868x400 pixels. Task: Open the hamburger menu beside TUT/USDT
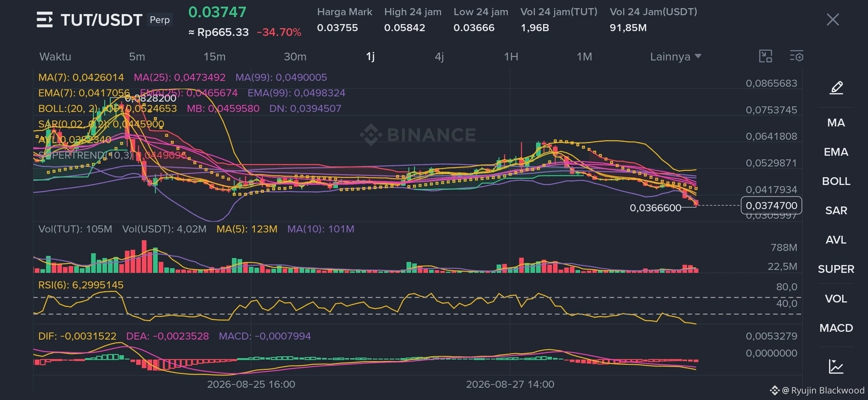click(x=45, y=20)
